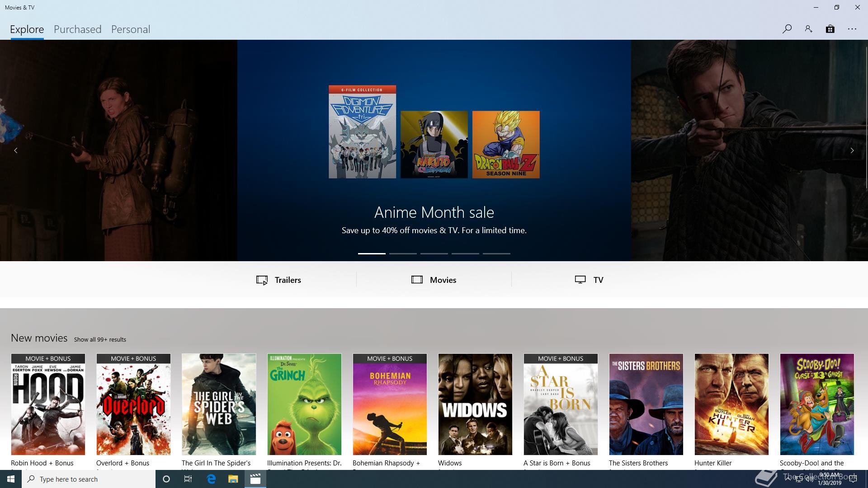This screenshot has width=868, height=488.
Task: Click the Naruto Shippuden cover
Action: (x=434, y=145)
